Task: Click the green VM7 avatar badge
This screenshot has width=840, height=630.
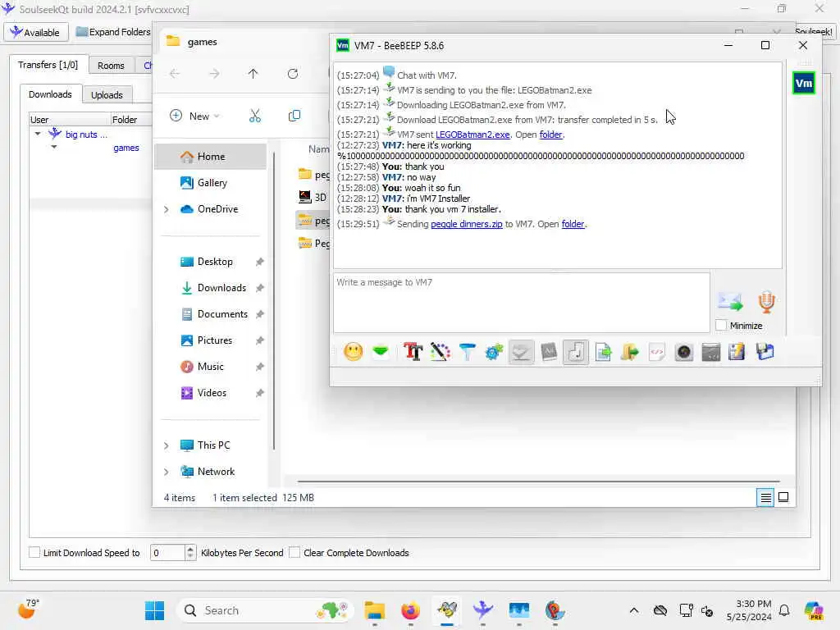Action: (804, 83)
